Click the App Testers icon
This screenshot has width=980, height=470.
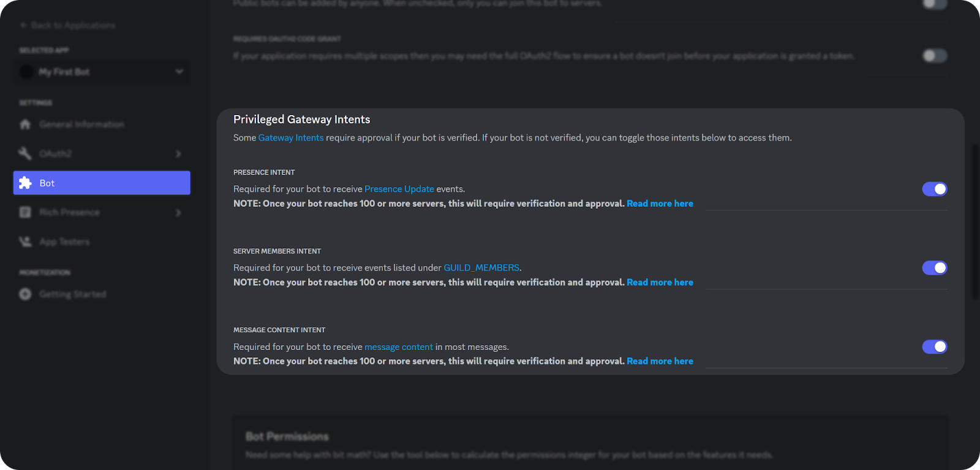tap(25, 242)
